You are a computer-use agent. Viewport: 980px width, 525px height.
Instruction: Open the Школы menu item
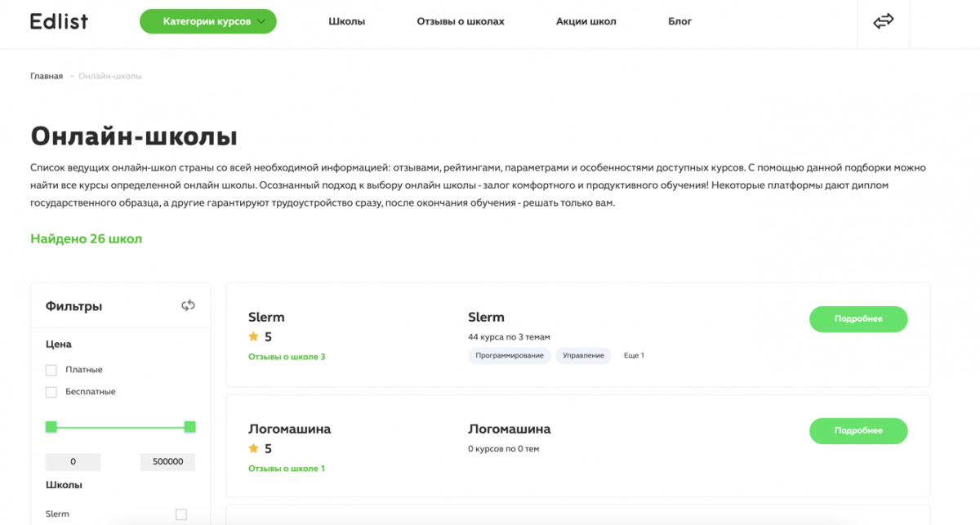click(x=346, y=21)
